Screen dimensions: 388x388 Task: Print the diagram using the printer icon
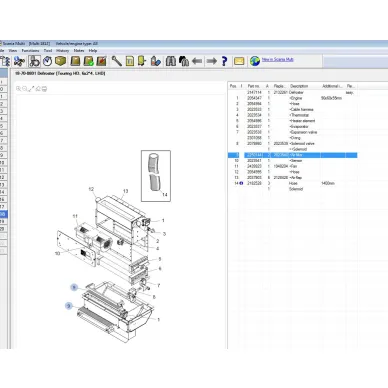(x=45, y=89)
